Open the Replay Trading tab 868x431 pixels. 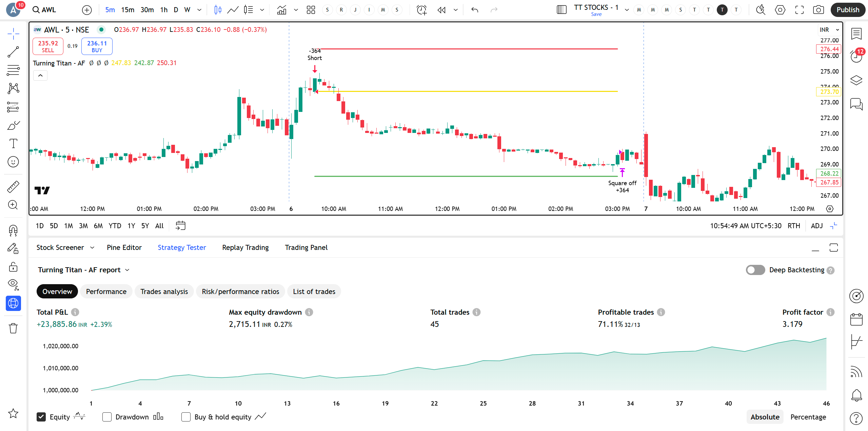coord(245,248)
